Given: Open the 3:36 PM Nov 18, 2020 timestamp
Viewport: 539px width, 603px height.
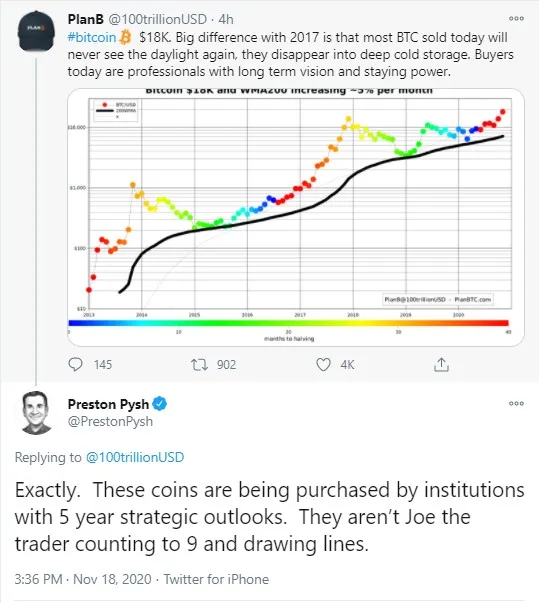Looking at the screenshot, I should pos(83,579).
